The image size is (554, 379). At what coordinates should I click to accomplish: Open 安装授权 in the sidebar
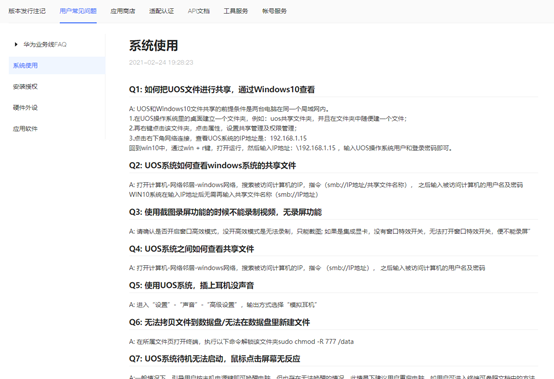(25, 87)
